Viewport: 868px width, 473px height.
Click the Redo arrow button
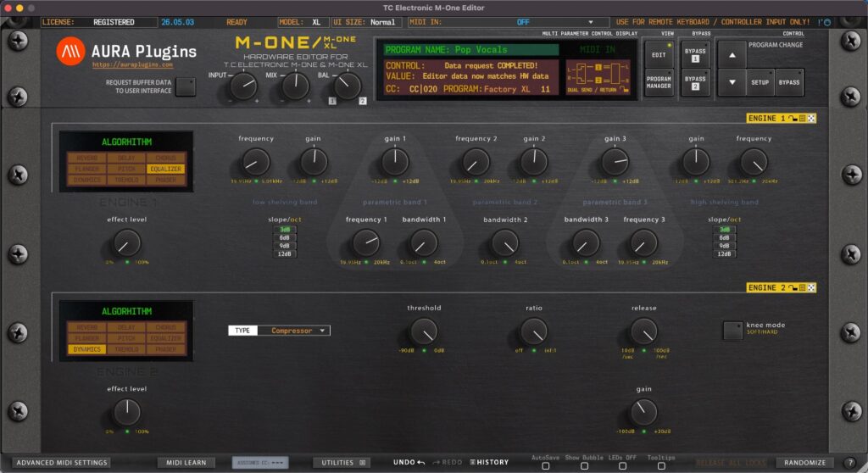pos(448,463)
